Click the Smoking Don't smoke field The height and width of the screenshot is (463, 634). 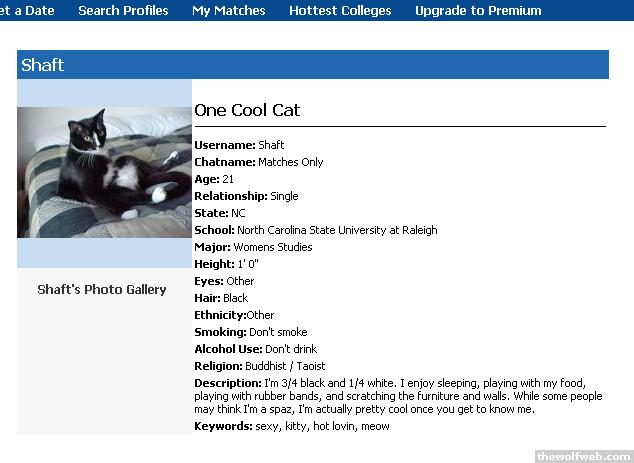click(251, 332)
